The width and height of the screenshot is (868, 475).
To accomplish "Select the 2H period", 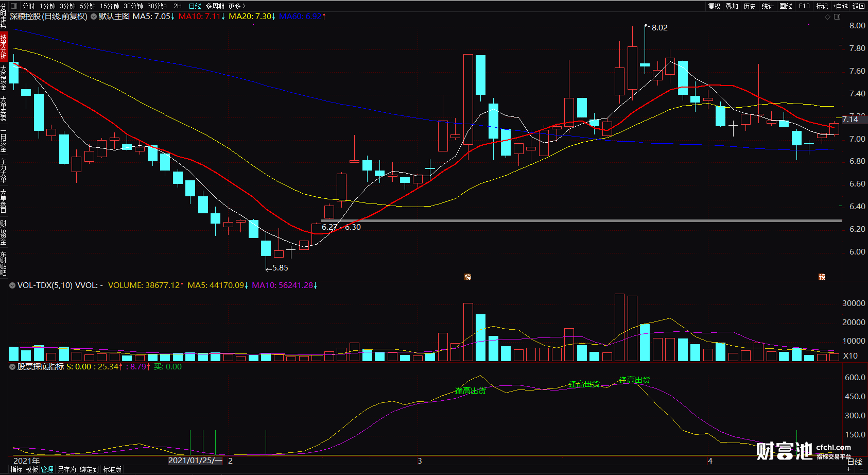I will click(x=178, y=6).
